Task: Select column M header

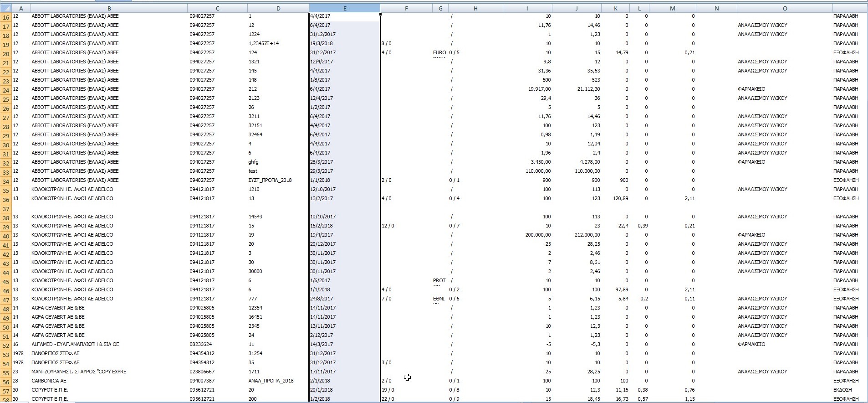Action: [x=673, y=8]
